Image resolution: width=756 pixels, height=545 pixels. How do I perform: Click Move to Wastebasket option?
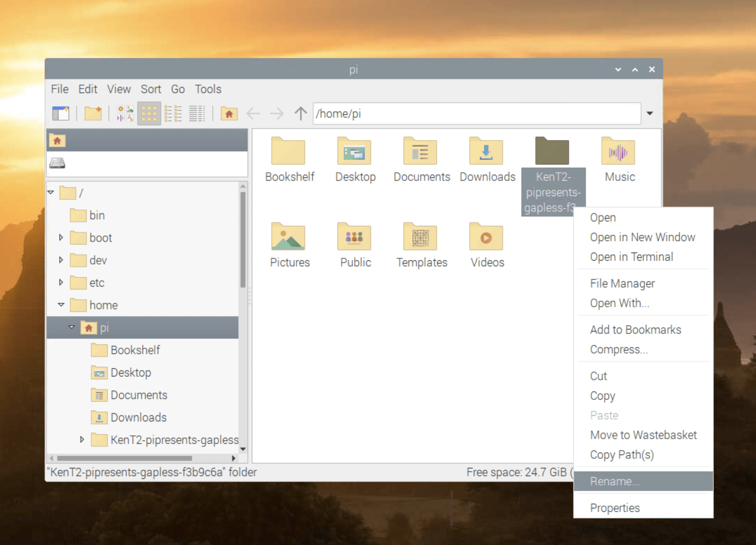[643, 435]
